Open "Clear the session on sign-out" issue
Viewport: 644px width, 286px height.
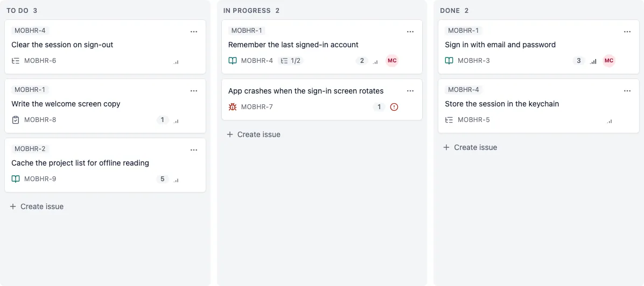[x=62, y=45]
